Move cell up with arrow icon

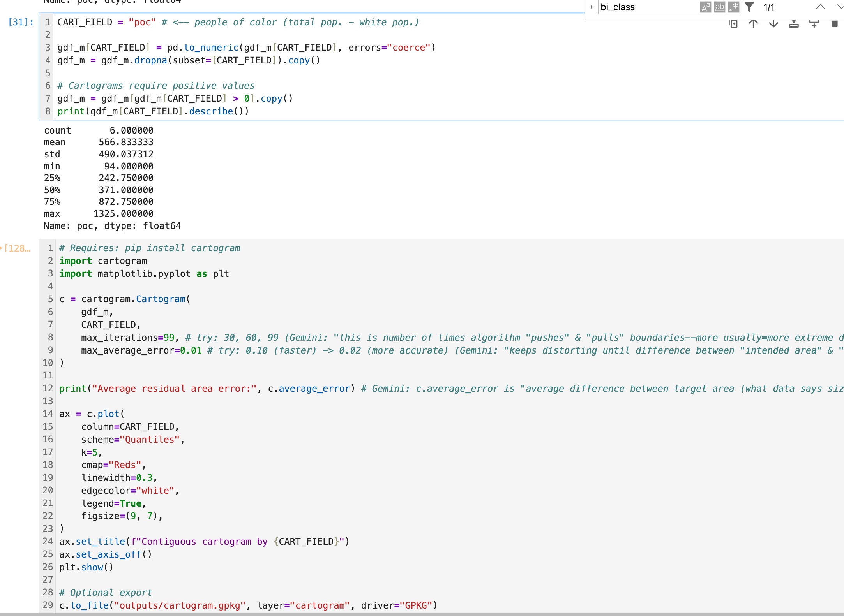point(753,24)
